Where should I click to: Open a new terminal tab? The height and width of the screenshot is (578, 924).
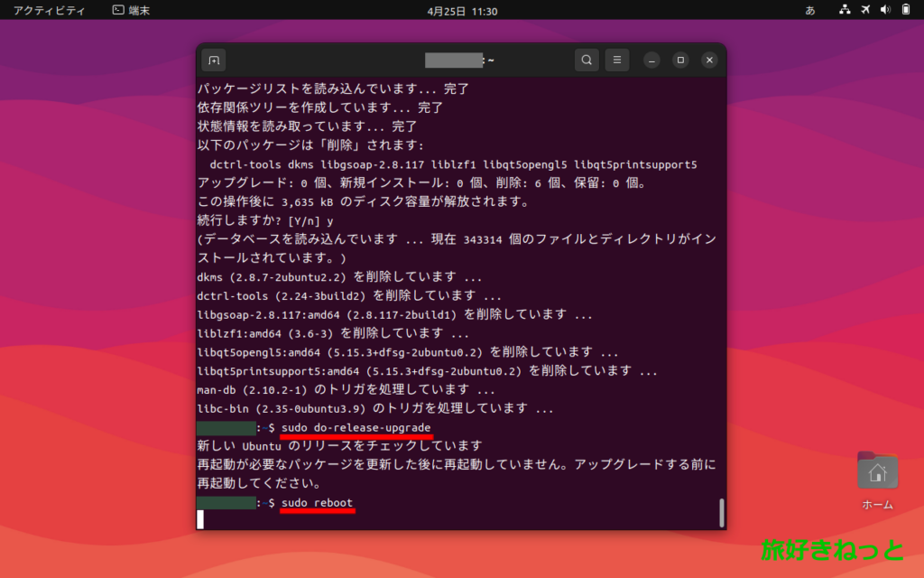tap(214, 61)
